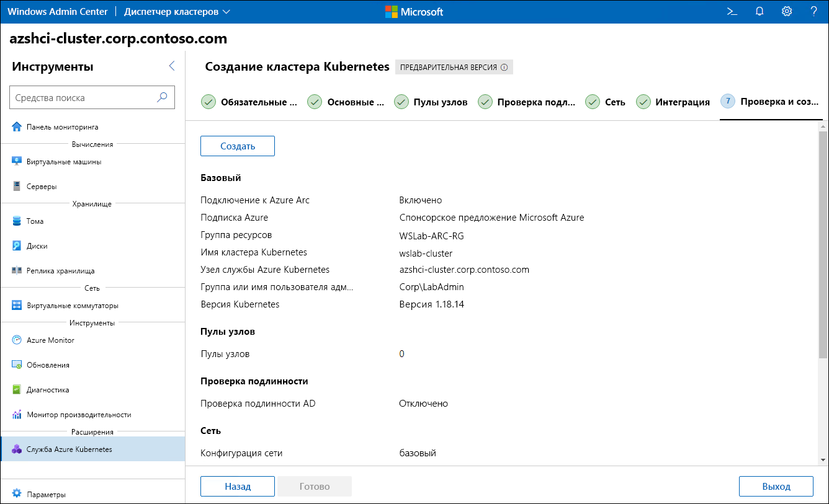829x504 pixels.
Task: Open the PowerShell console icon
Action: coord(732,11)
